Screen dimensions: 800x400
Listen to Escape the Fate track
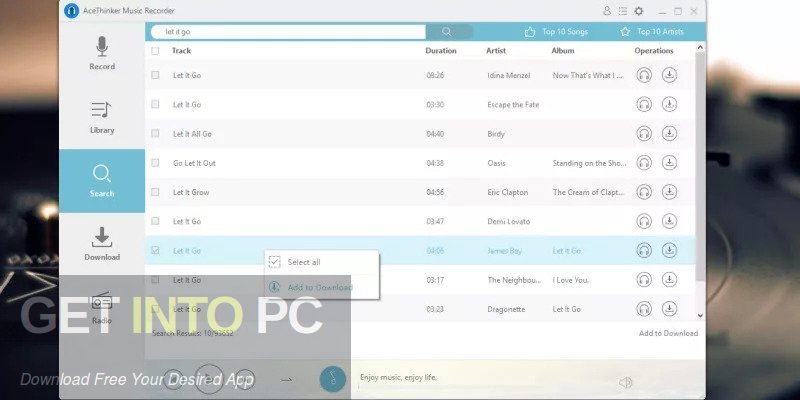point(644,105)
